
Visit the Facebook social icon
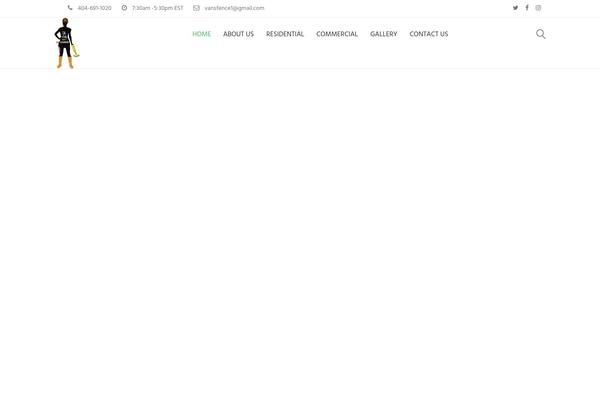[x=527, y=8]
